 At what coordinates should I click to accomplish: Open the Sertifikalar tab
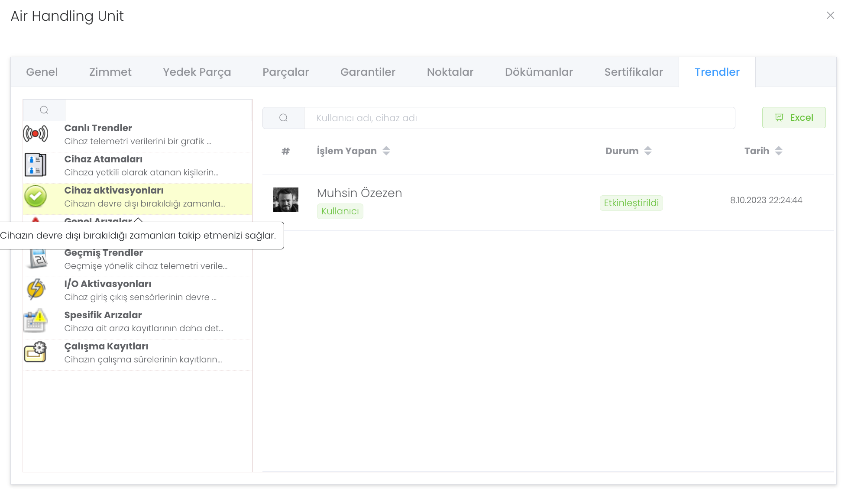(x=634, y=72)
